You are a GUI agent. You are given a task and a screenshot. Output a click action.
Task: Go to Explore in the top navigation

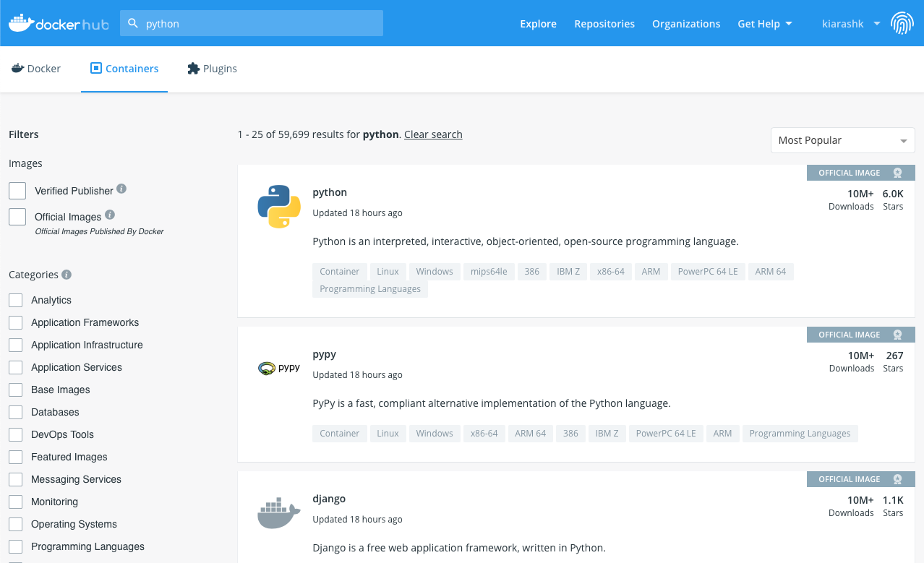[x=538, y=24]
